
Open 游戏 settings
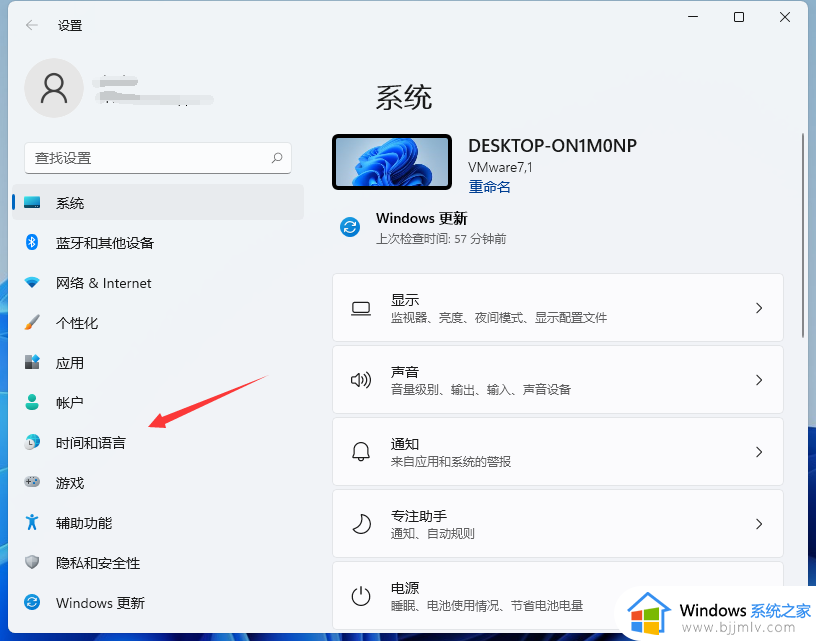[158, 482]
